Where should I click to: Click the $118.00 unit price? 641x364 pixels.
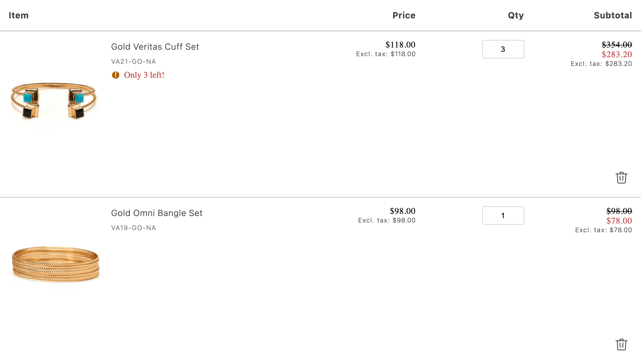(400, 45)
